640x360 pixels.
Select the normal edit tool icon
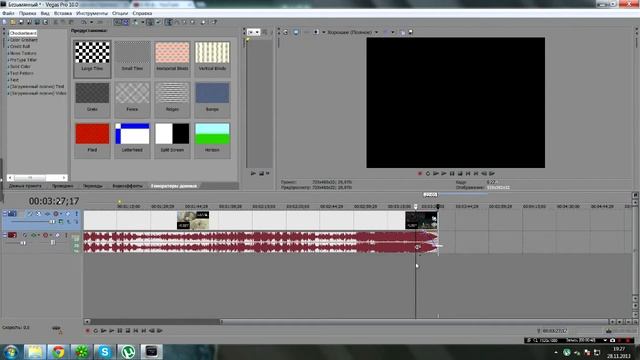point(168,22)
